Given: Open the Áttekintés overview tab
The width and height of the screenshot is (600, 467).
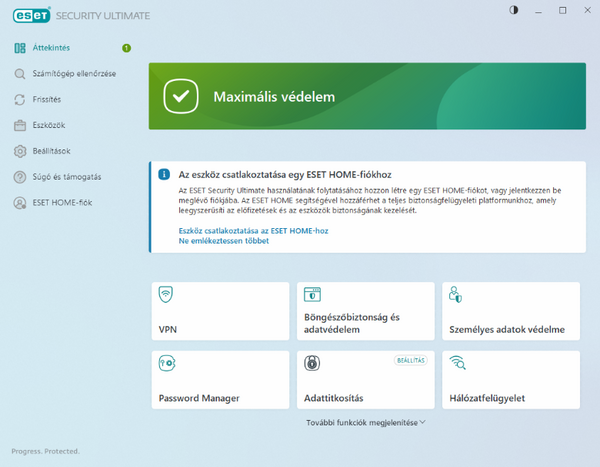Looking at the screenshot, I should click(50, 48).
